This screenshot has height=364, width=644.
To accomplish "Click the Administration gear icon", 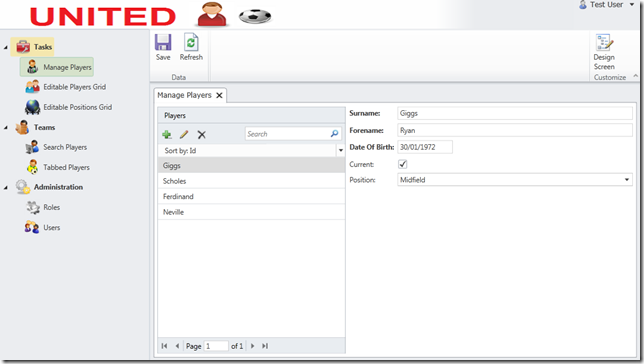I will [x=23, y=187].
